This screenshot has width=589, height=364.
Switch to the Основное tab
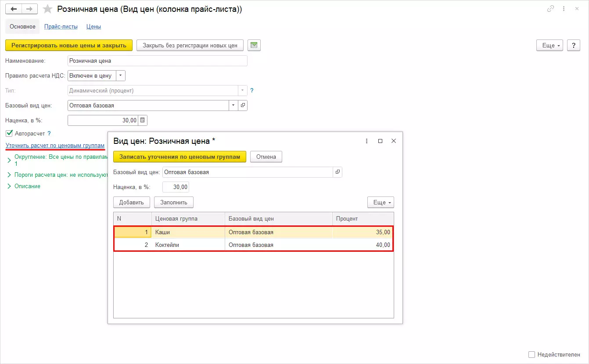click(22, 26)
